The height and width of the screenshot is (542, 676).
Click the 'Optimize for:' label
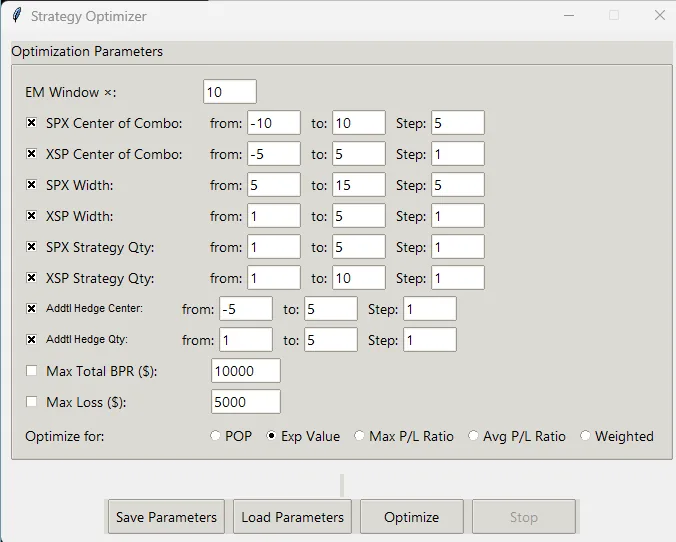(65, 436)
